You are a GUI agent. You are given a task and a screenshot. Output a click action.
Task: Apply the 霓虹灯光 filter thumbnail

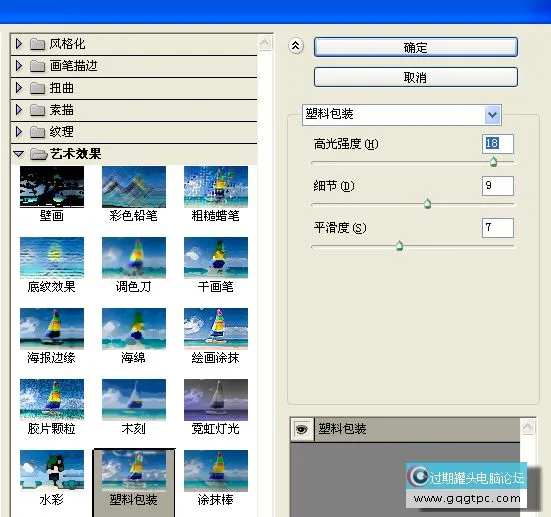216,400
